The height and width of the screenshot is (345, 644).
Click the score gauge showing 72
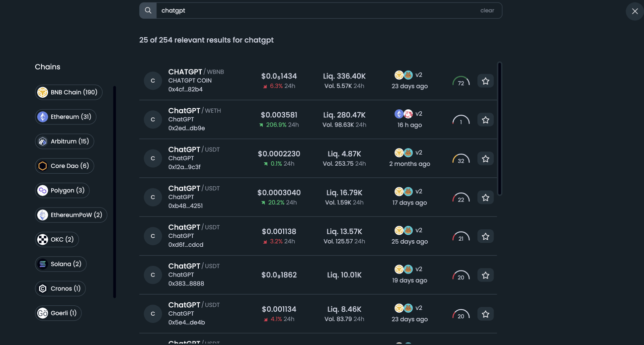pyautogui.click(x=461, y=82)
